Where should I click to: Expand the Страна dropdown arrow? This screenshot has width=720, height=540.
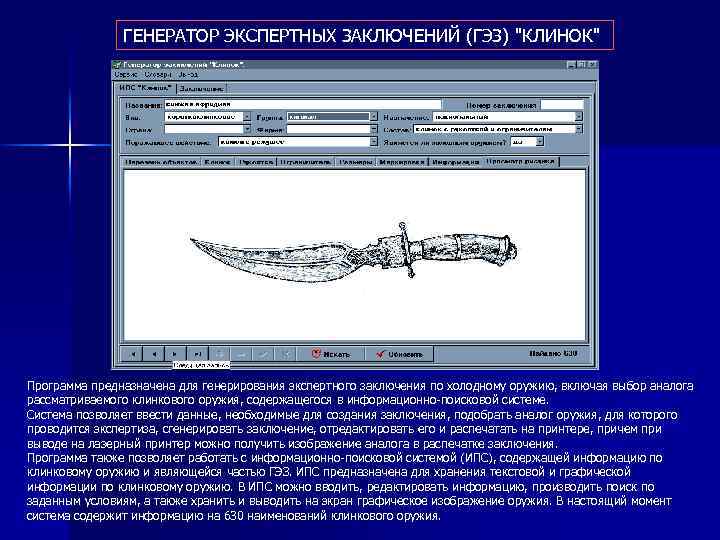(247, 129)
